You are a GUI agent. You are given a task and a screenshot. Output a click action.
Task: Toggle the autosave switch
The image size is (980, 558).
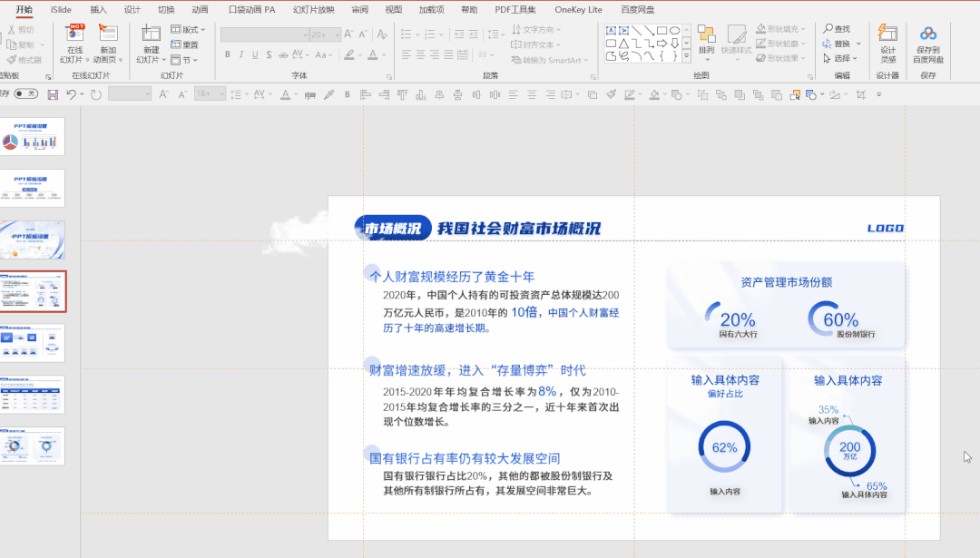point(25,93)
